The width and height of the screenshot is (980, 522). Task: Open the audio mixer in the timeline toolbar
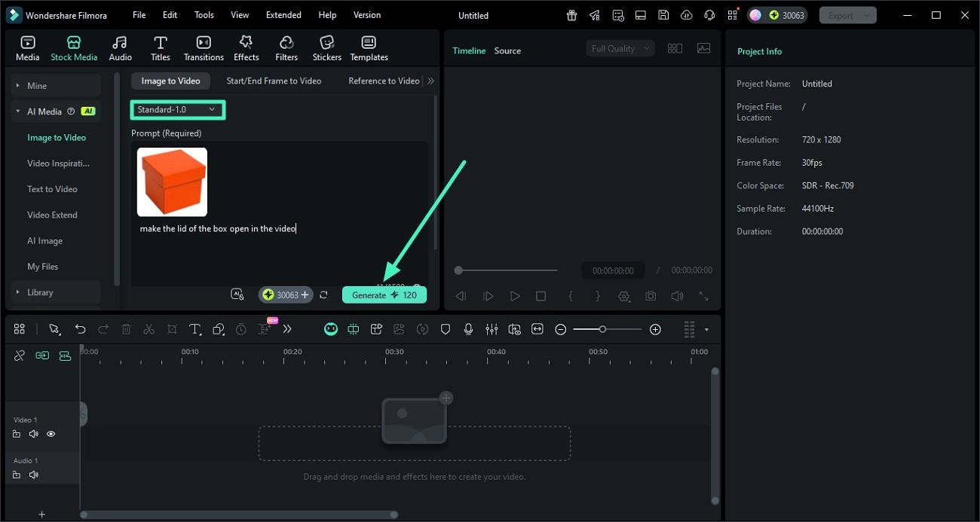coord(492,329)
